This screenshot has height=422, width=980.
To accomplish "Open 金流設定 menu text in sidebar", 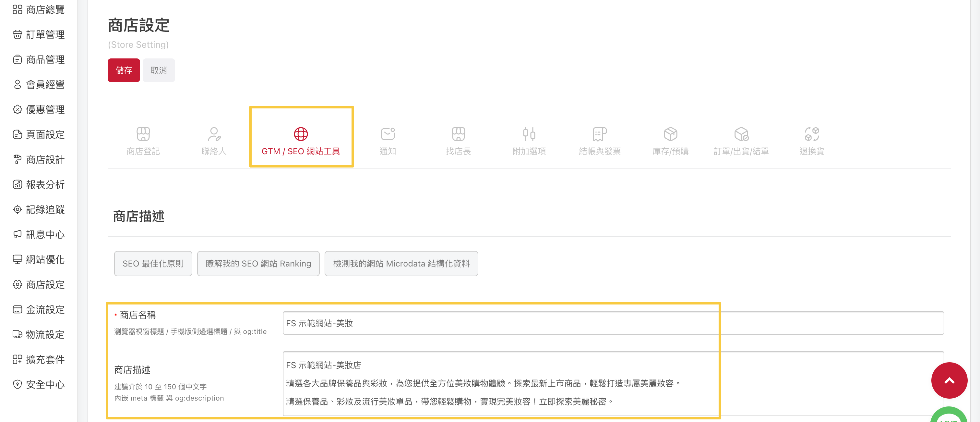I will [x=45, y=309].
